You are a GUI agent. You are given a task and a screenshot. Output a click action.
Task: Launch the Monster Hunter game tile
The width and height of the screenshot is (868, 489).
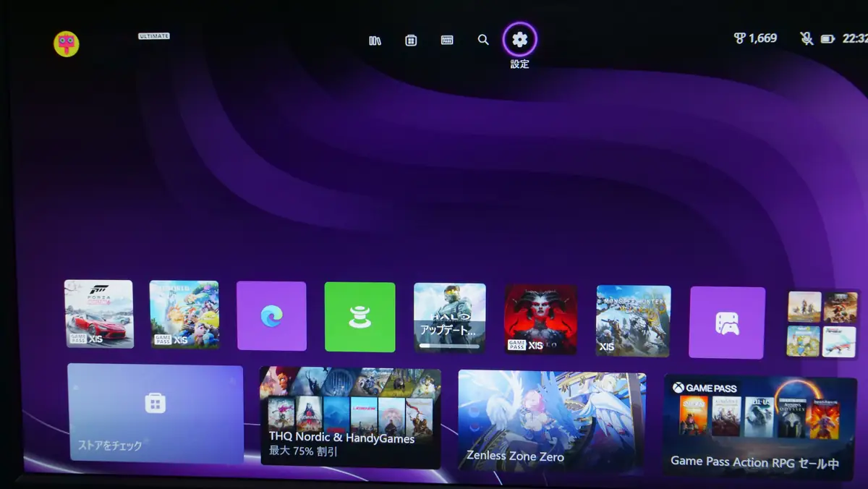(x=633, y=320)
